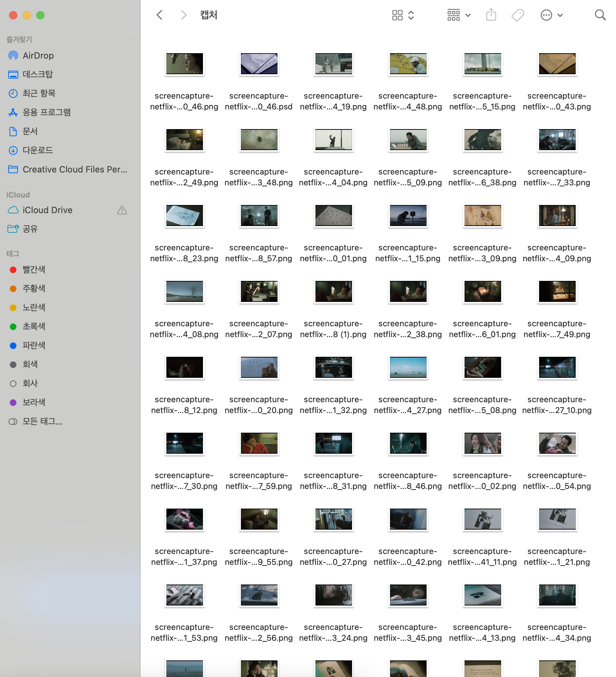Click the 태그 section header
Screen dimensions: 616x677
pos(13,253)
